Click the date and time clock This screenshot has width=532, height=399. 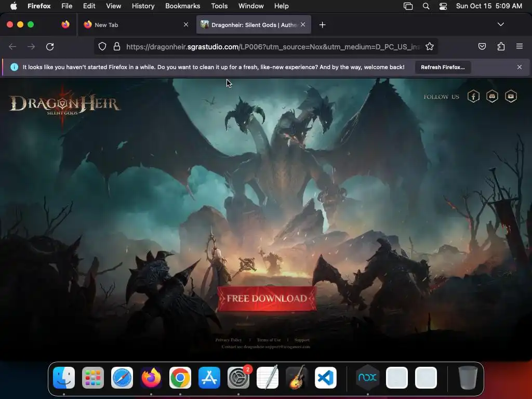pyautogui.click(x=489, y=6)
